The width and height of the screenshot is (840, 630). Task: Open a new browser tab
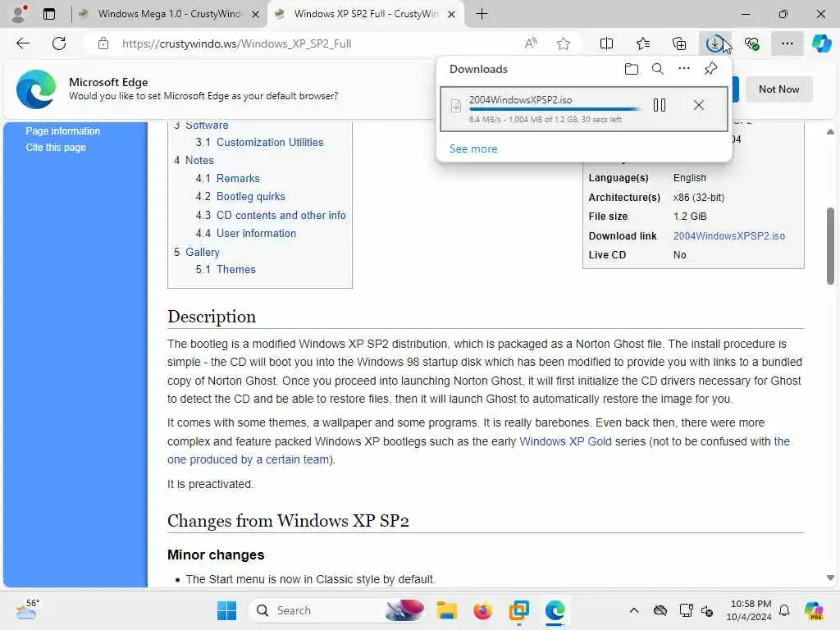point(482,14)
